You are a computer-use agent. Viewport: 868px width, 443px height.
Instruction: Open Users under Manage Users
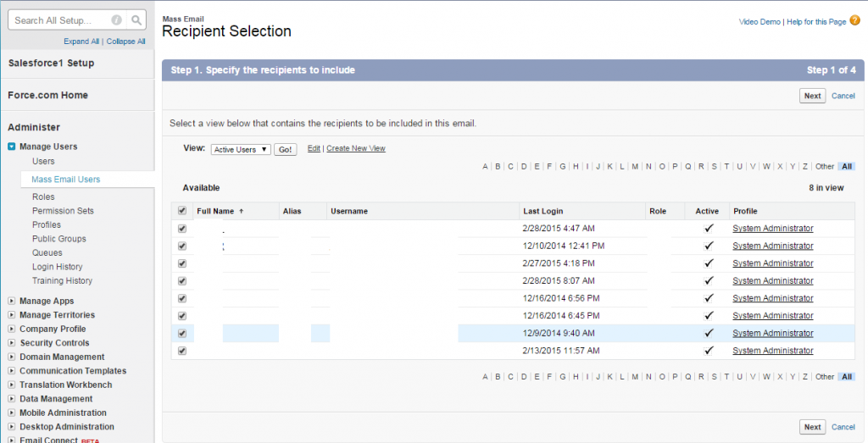point(43,162)
